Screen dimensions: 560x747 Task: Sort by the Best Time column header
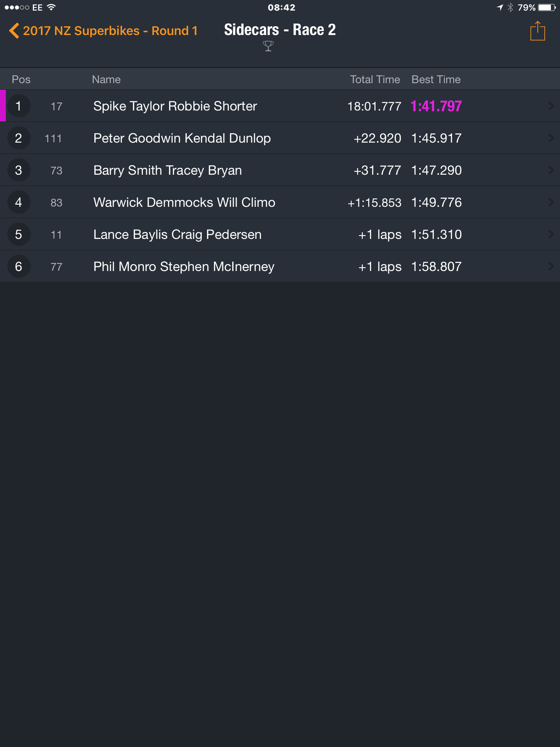click(436, 80)
